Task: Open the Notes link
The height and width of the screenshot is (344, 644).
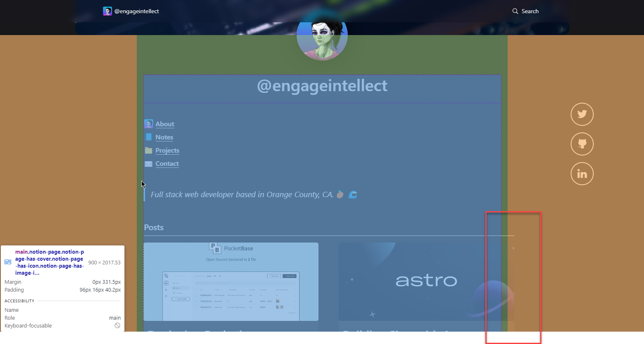Action: (x=164, y=137)
